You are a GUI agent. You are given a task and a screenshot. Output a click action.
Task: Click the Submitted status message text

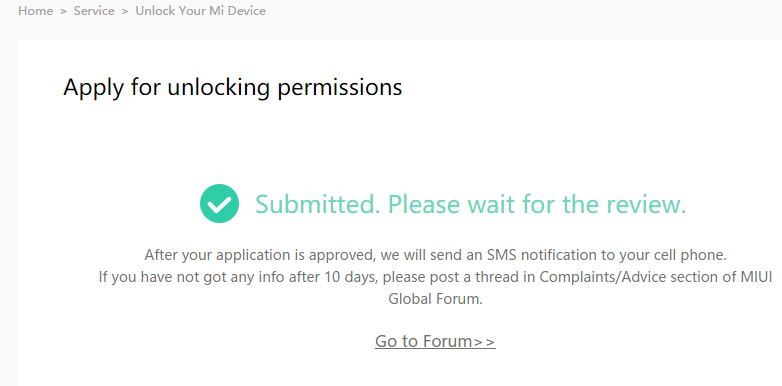(471, 204)
